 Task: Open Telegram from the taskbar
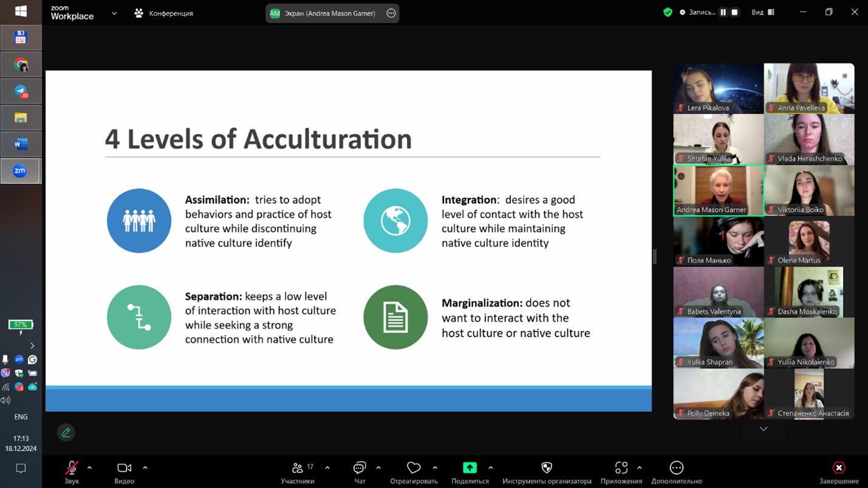coord(21,91)
